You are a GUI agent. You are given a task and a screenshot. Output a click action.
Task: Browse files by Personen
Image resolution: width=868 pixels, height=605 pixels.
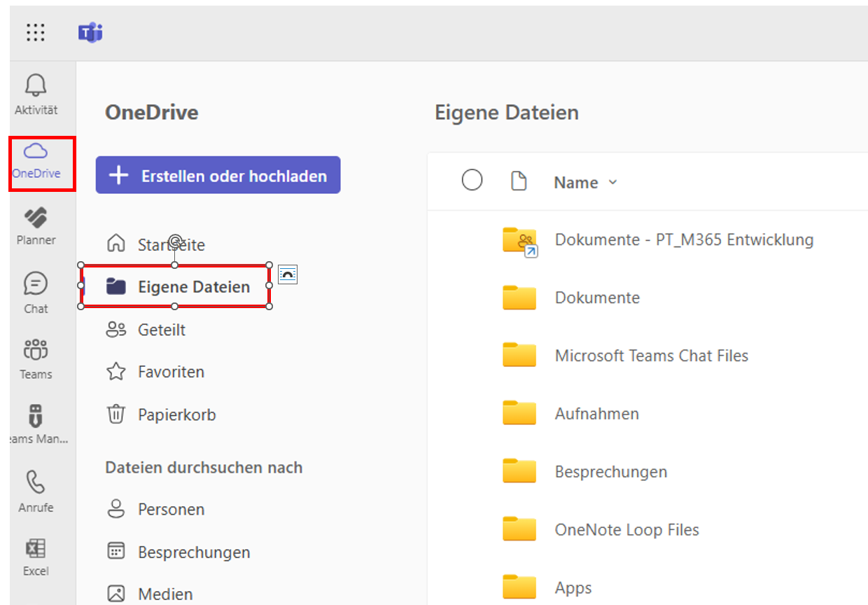[x=155, y=509]
